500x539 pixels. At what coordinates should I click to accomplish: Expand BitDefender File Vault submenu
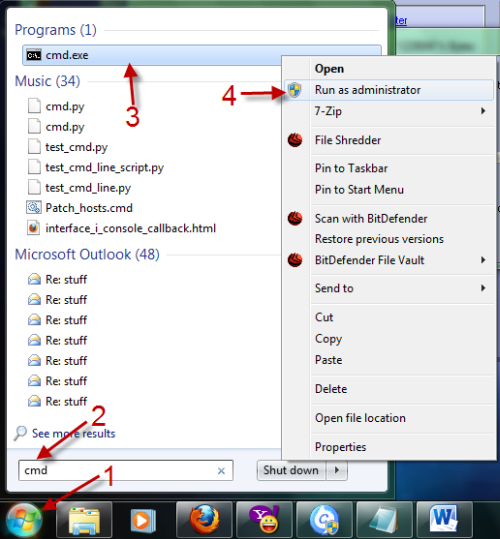click(483, 260)
